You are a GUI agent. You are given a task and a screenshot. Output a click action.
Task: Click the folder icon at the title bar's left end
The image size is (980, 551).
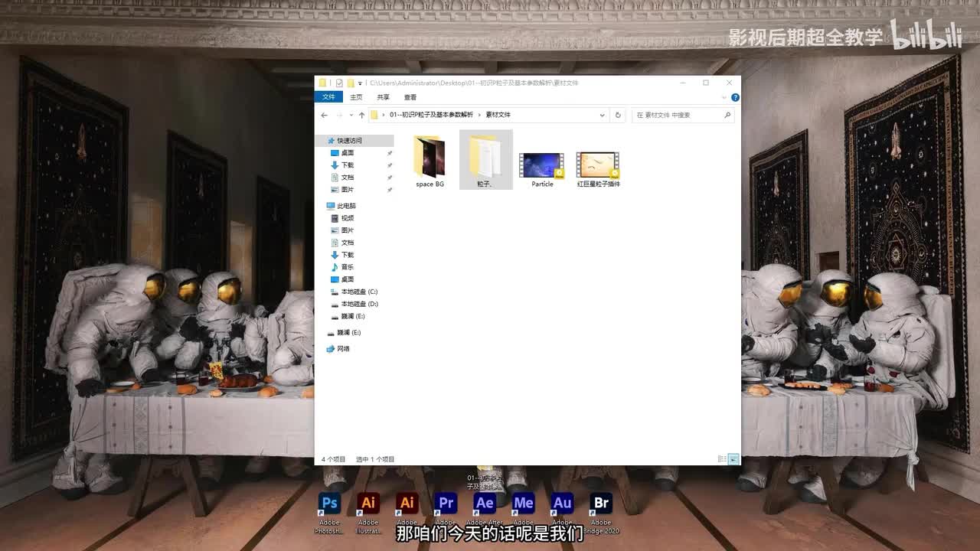pyautogui.click(x=323, y=83)
